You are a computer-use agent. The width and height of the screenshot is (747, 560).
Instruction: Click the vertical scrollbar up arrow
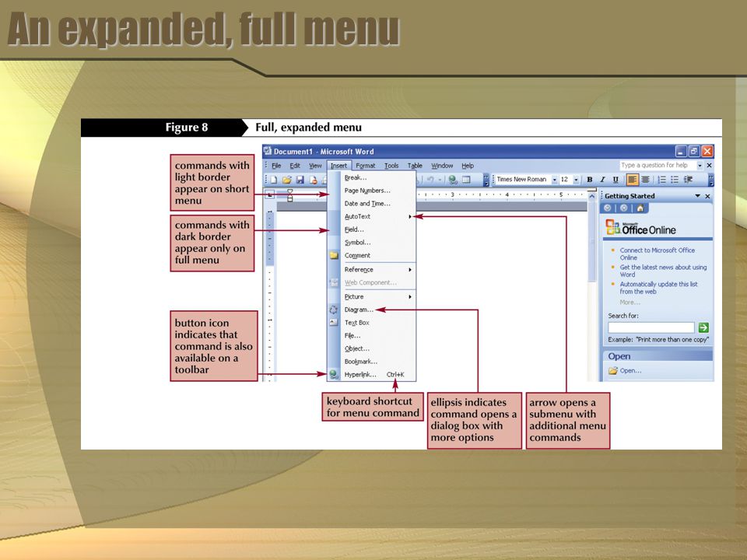click(592, 196)
